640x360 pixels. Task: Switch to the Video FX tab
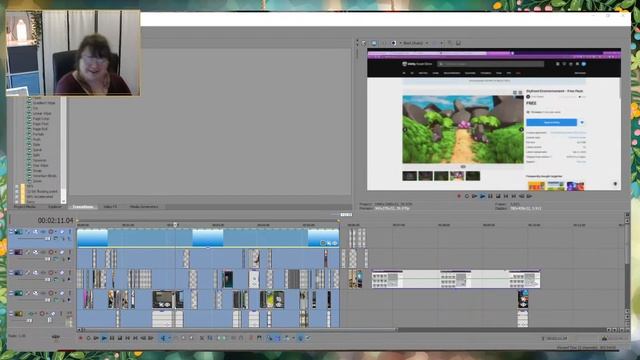(x=110, y=207)
